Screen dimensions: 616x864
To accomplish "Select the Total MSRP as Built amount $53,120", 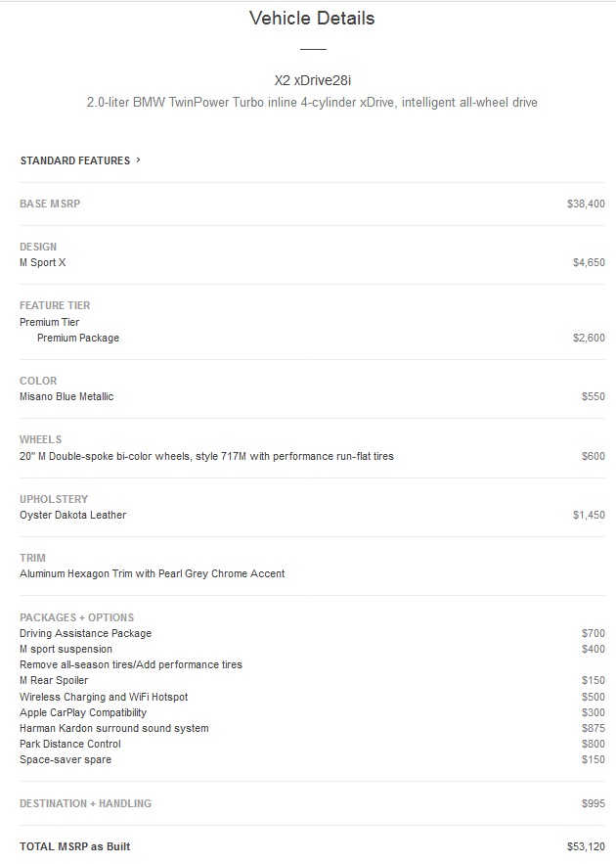I will [586, 846].
